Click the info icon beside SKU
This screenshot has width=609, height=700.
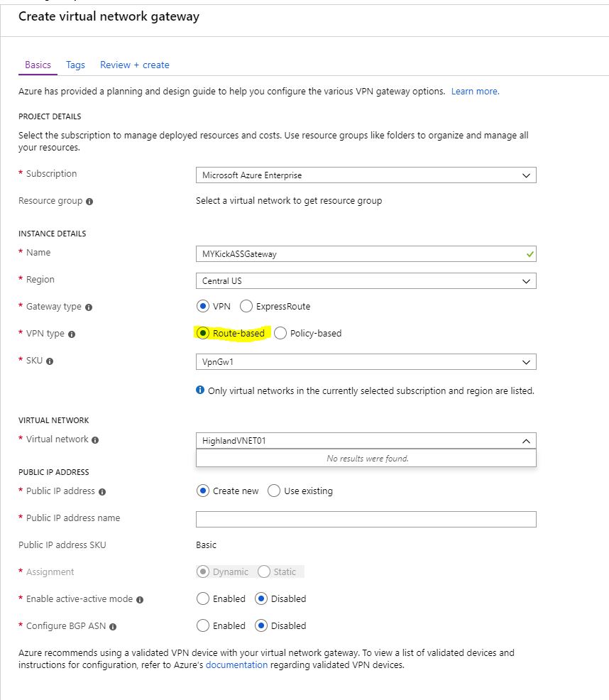(51, 361)
